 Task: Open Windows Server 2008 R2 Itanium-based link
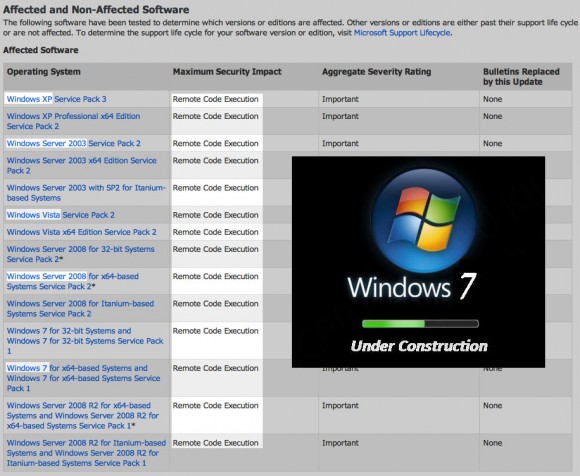[86, 453]
